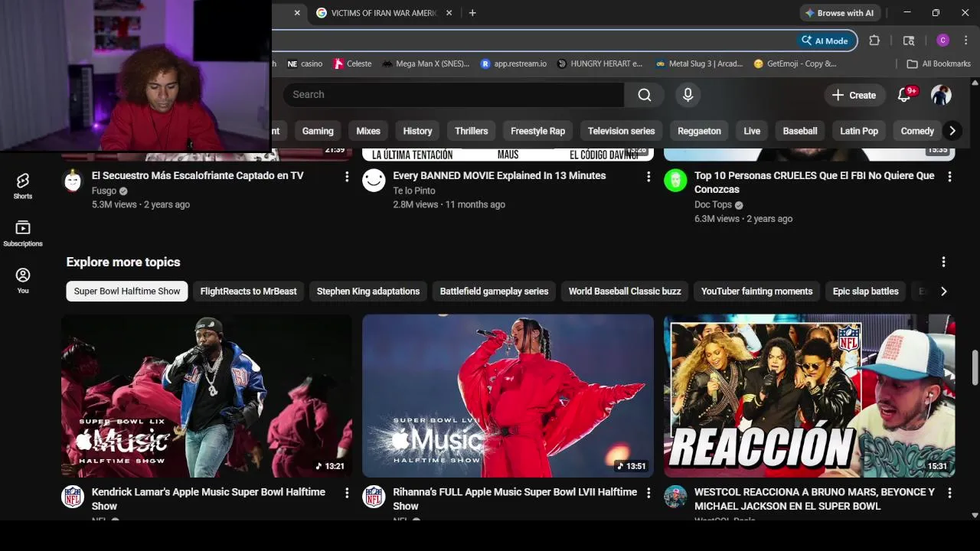Select the Freestyle Rap filter chip

[x=538, y=131]
